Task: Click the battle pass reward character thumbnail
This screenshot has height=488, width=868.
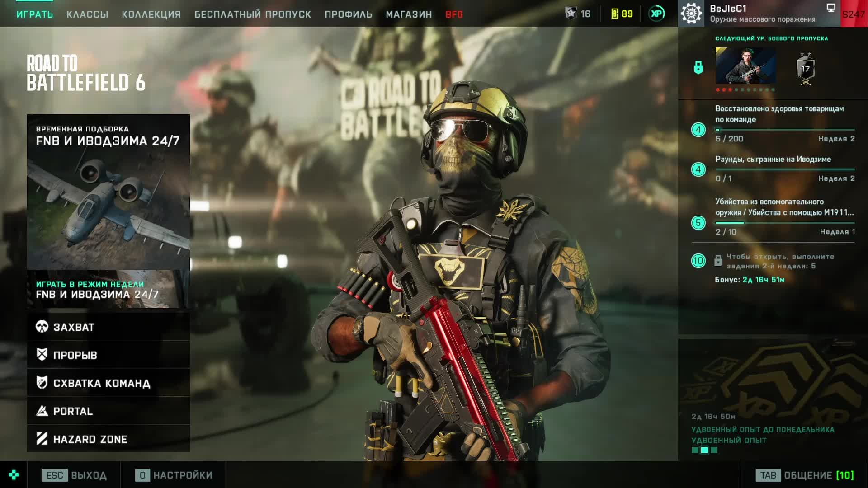Action: [745, 66]
